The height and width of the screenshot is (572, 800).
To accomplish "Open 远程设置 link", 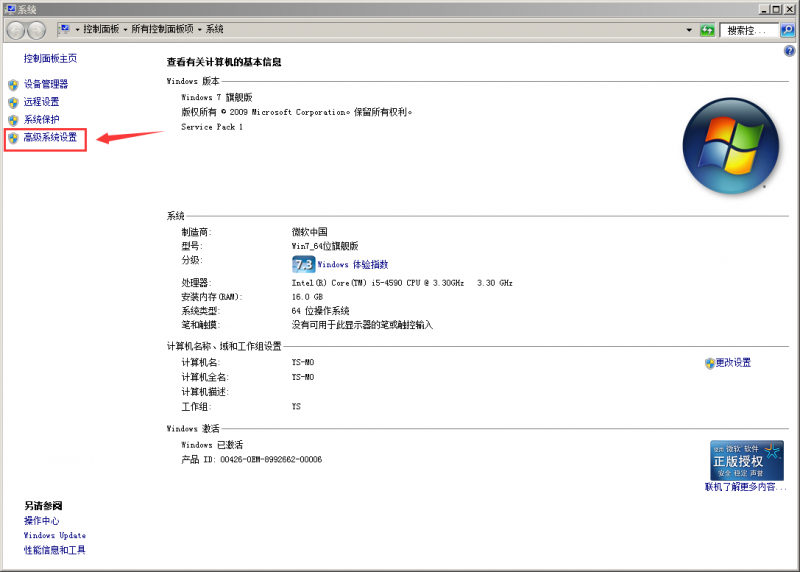I will tap(41, 102).
